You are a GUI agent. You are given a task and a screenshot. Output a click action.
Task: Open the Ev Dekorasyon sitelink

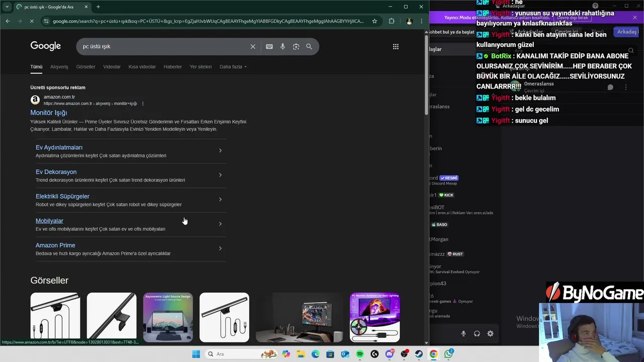pos(56,172)
